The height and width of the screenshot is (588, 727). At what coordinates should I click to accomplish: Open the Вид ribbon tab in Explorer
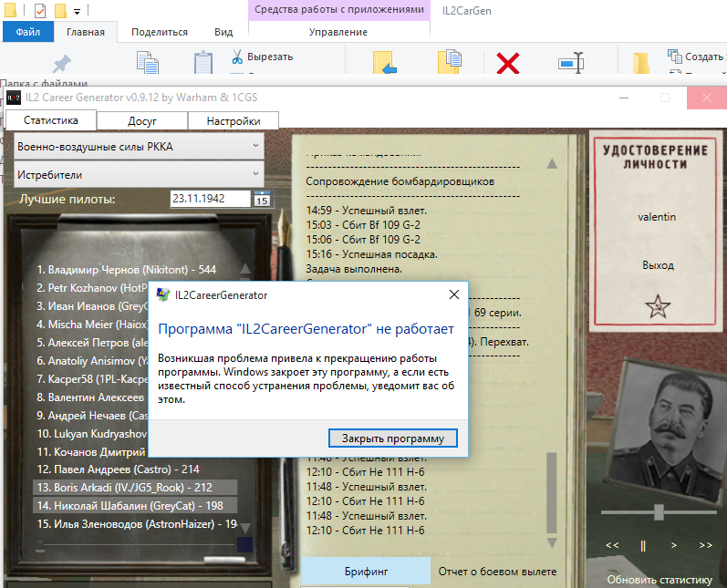pos(223,32)
